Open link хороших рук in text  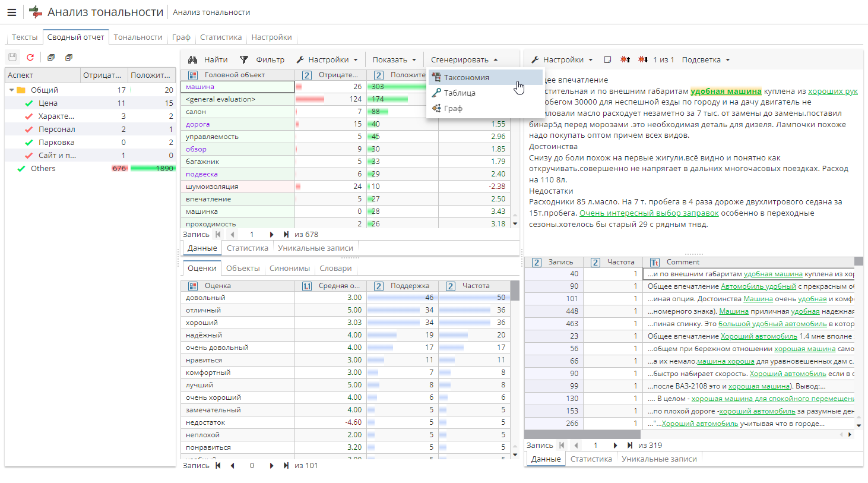click(832, 91)
